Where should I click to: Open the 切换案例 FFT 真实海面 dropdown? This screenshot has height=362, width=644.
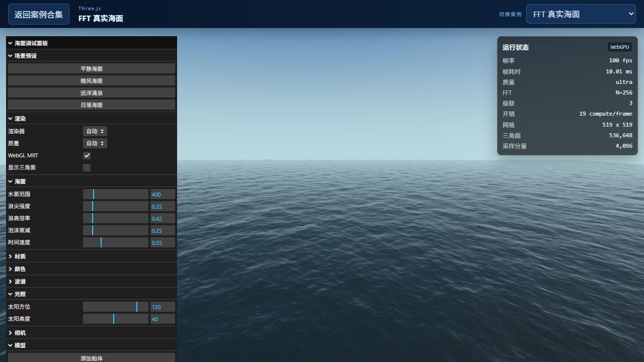[x=581, y=14]
